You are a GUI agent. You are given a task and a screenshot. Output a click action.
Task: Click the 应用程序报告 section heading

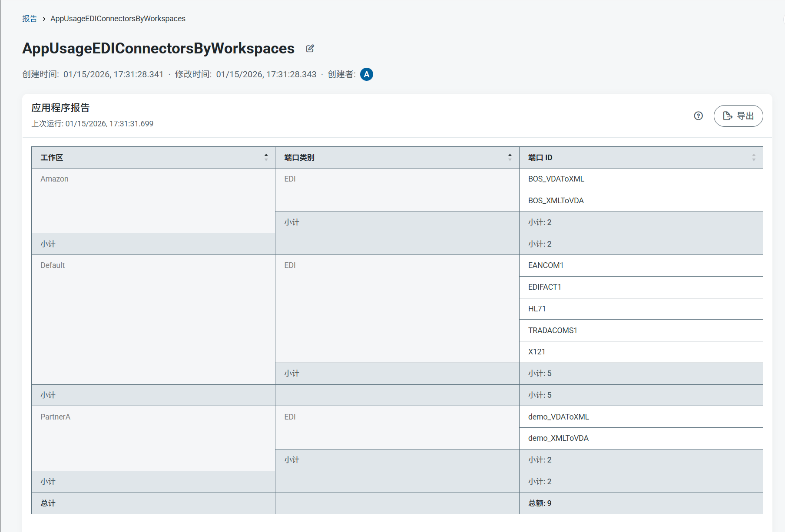point(60,108)
